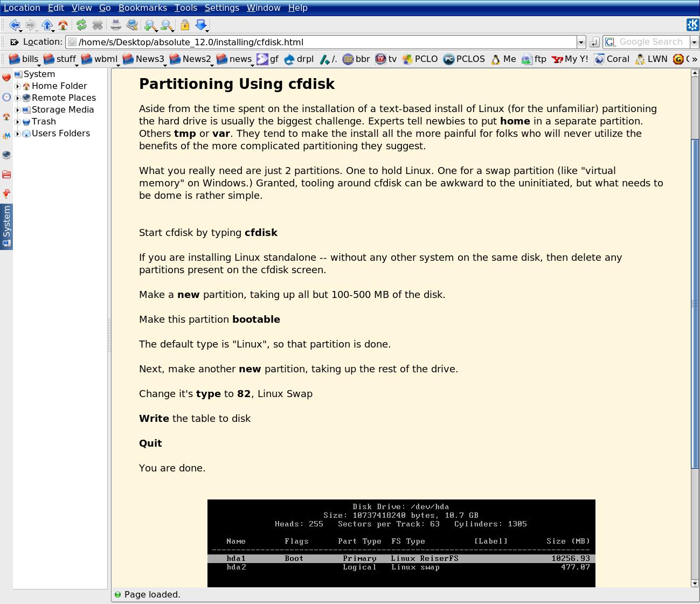Open the News3 bookmark folder
The width and height of the screenshot is (700, 604).
point(144,59)
